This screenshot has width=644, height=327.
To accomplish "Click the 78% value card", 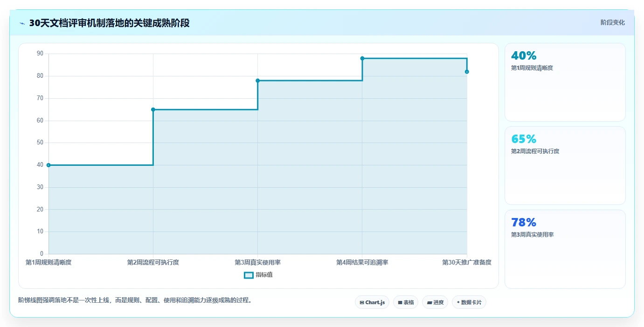I will coord(565,249).
